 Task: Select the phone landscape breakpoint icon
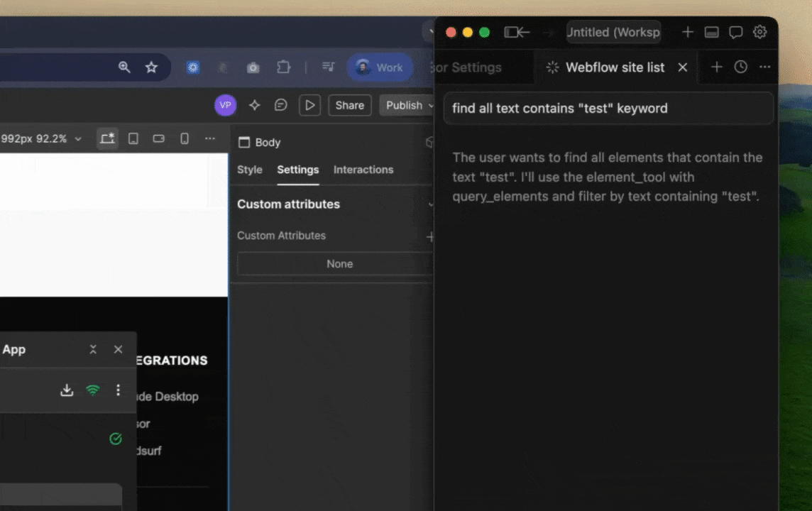click(158, 138)
